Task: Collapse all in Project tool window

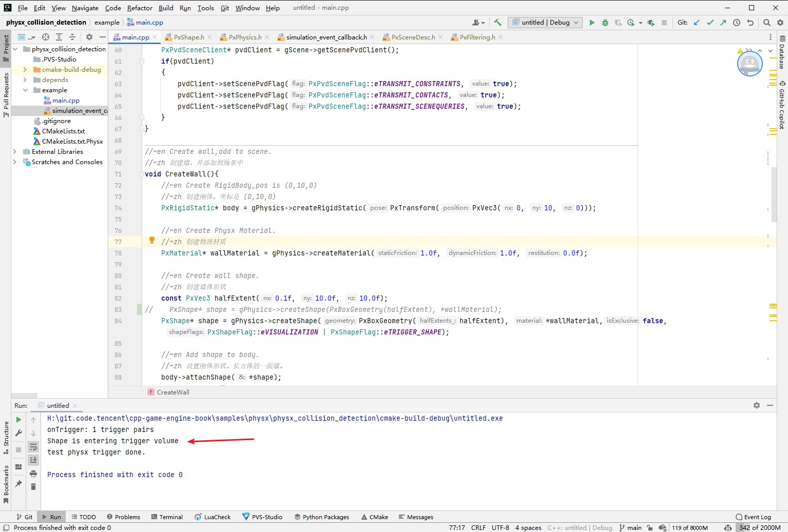Action: coord(72,37)
